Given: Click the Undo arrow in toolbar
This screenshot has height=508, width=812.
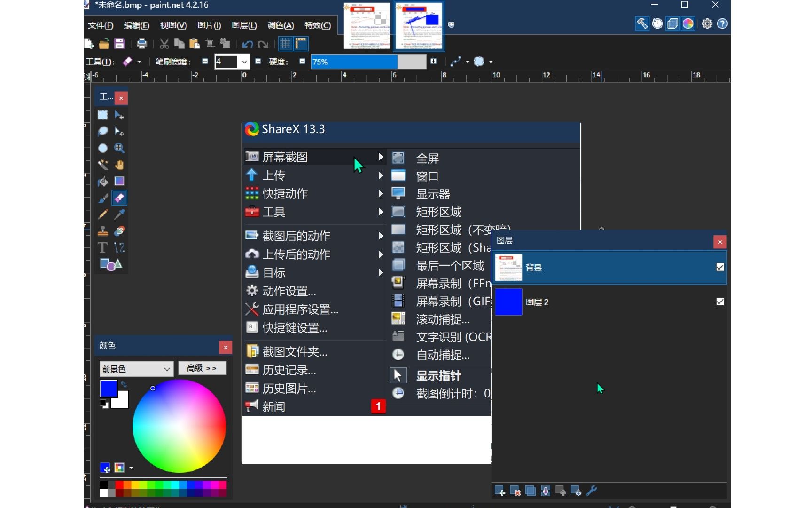Looking at the screenshot, I should pyautogui.click(x=248, y=44).
